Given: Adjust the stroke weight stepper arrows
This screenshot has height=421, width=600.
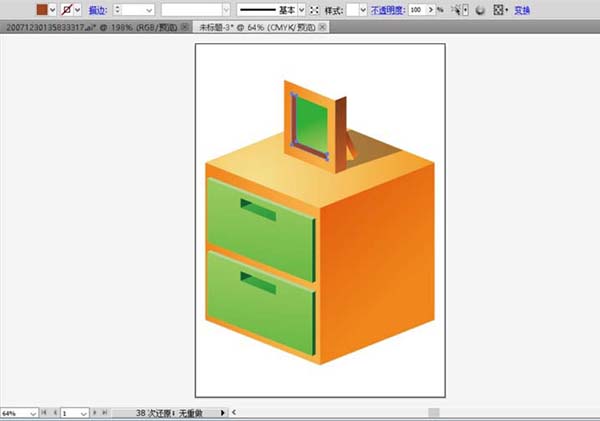Looking at the screenshot, I should tap(117, 10).
